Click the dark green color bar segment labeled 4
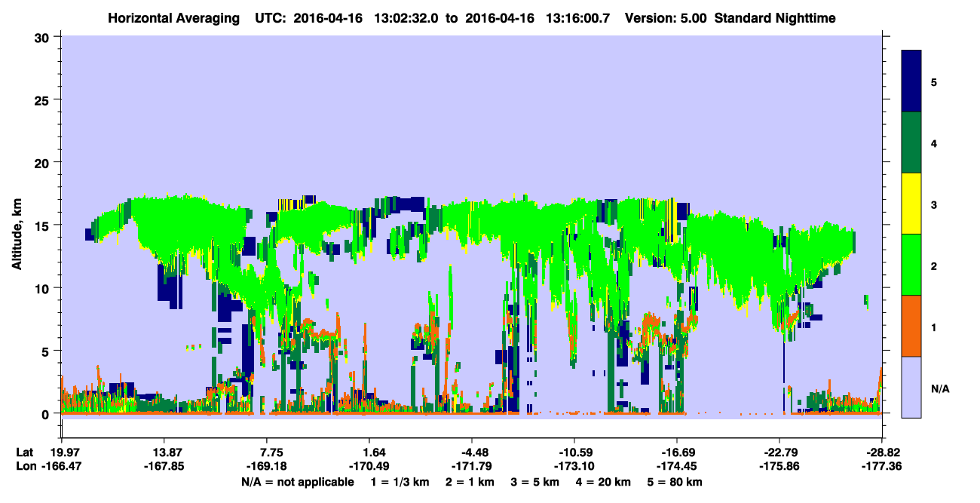Viewport: 980px width, 503px height. [x=911, y=143]
